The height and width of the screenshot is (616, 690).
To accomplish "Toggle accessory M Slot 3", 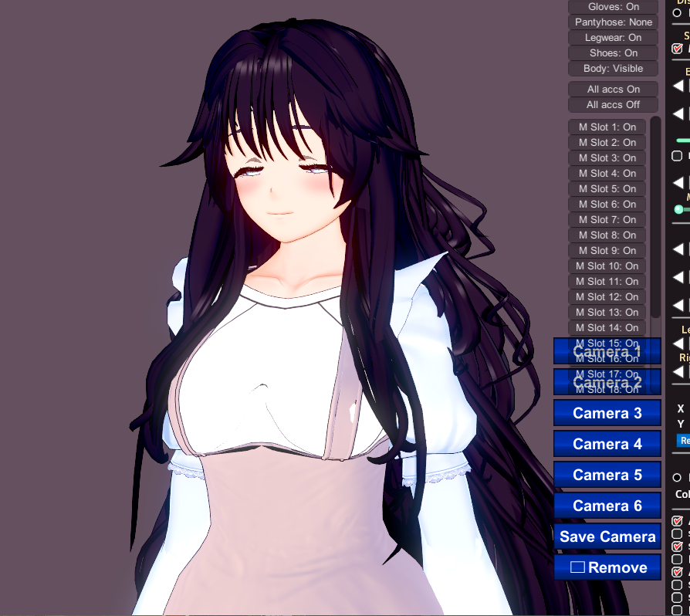I will click(607, 158).
